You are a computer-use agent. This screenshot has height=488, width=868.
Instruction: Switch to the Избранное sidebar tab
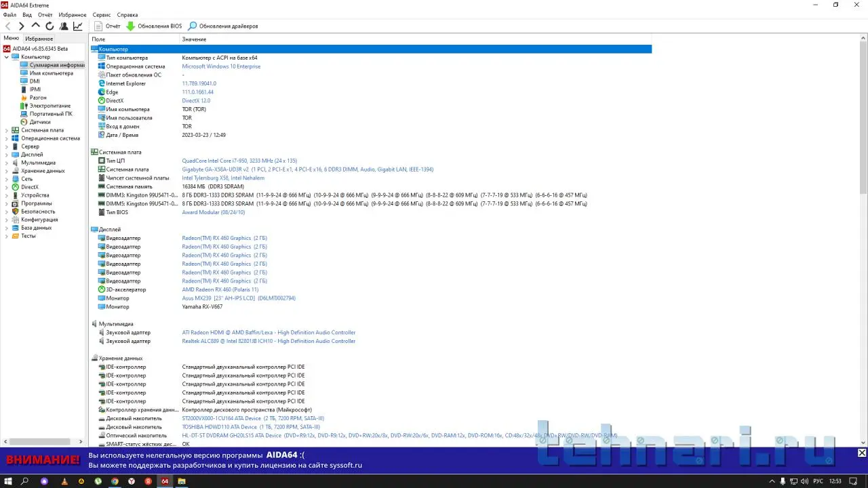coord(39,39)
